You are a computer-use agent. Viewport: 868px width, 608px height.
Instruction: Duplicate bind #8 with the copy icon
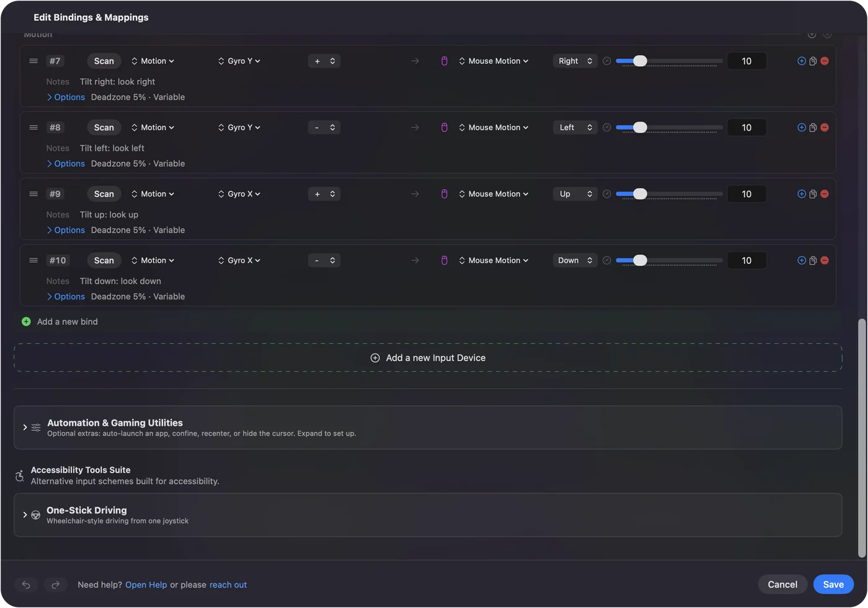click(813, 127)
